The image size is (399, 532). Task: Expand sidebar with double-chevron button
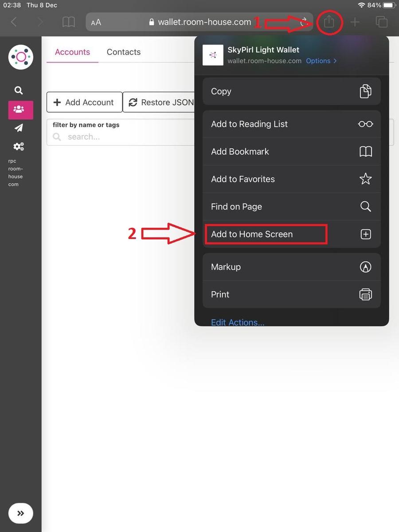click(x=20, y=513)
